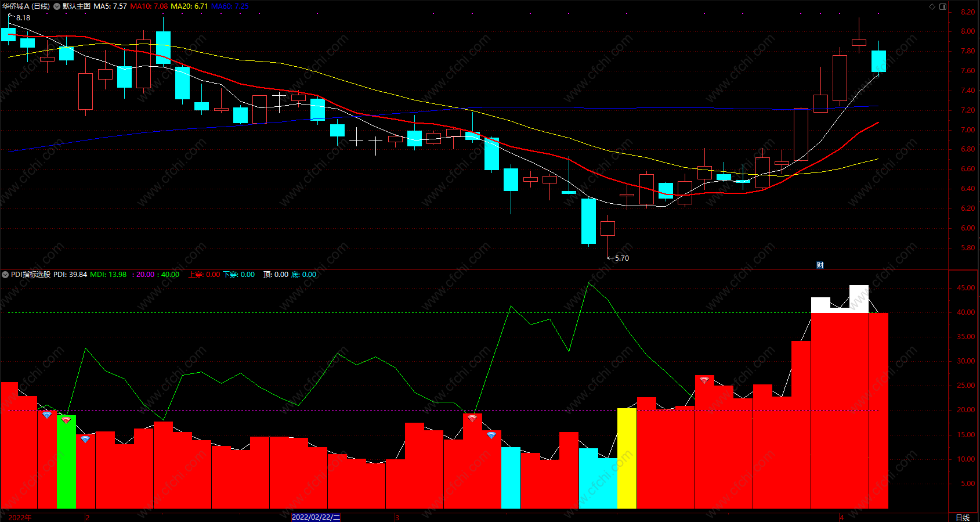Click the PDI指标选股 indicator label

[x=31, y=275]
